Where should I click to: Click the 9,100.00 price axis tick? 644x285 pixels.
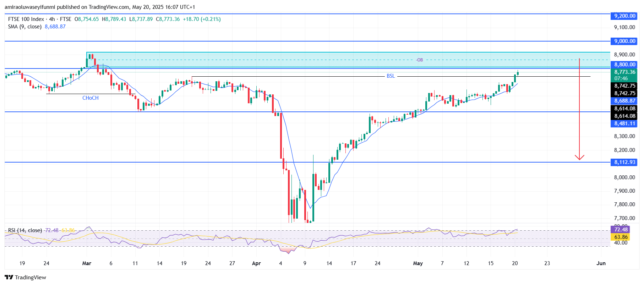tap(624, 27)
